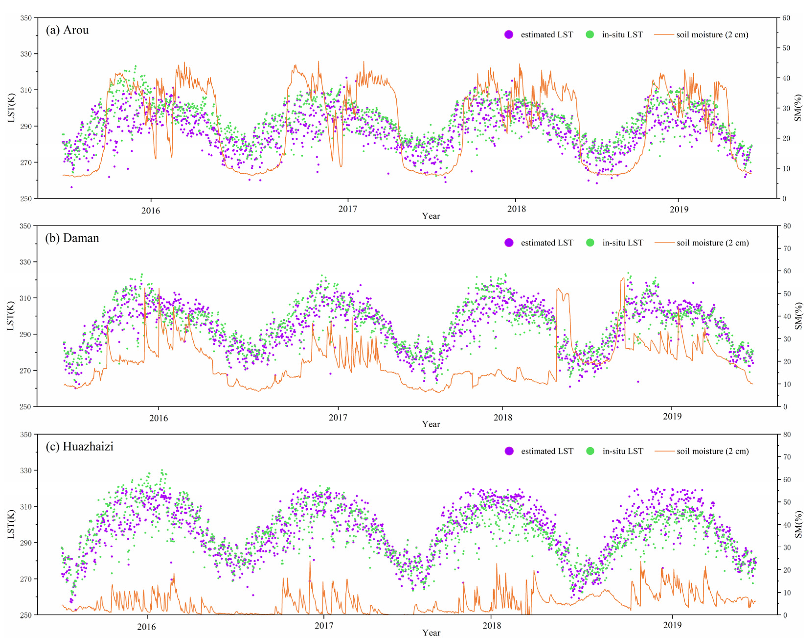Select the '(c) Huazhaizi' panel title
The width and height of the screenshot is (812, 644).
(79, 446)
